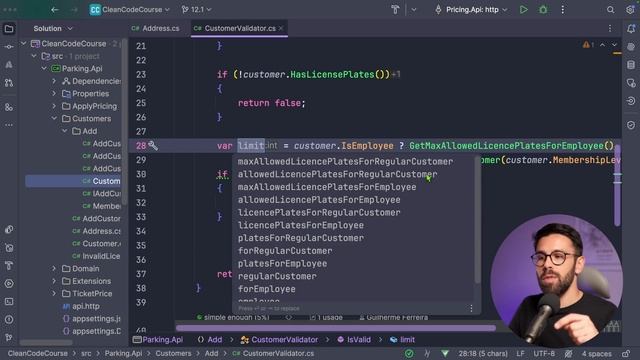Viewport: 640px width, 360px height.
Task: Choose maxAllowedLicencePlatesForRegularCustomer suggestion
Action: coord(345,162)
